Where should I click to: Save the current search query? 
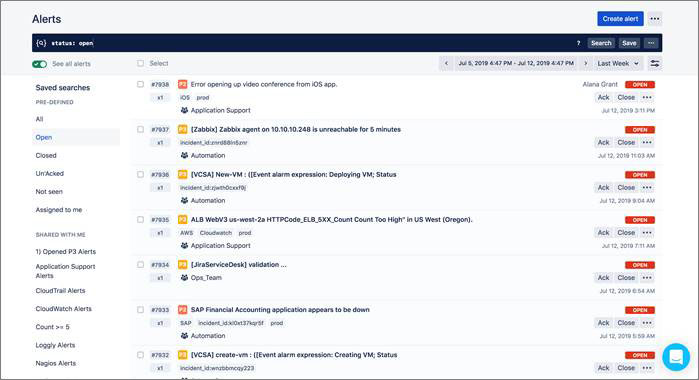[x=629, y=43]
